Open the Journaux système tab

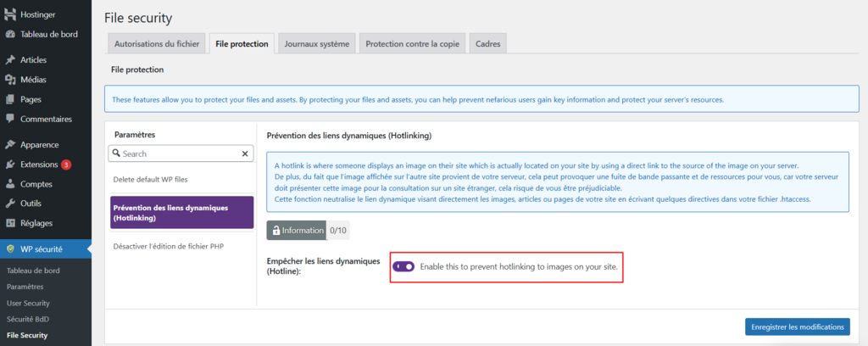pos(317,43)
